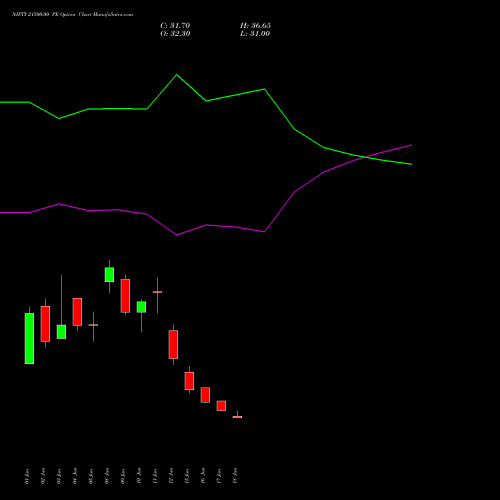Screen dimensions: 500x500
Task: Click the red candle for 15 Jan
Action: (189, 381)
